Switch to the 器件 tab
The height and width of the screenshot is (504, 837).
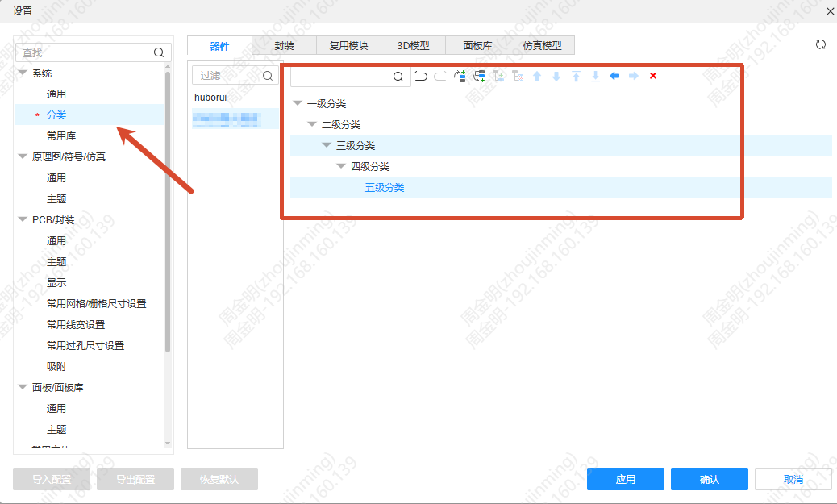click(x=219, y=46)
